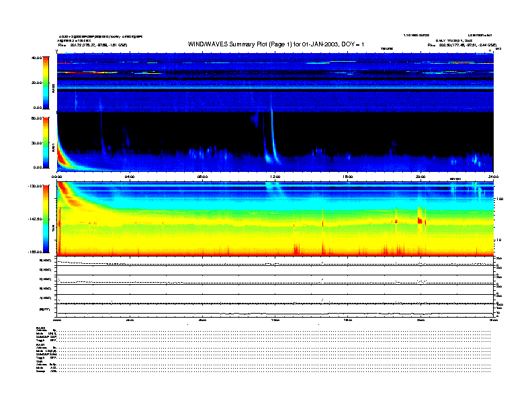The width and height of the screenshot is (532, 411).
Task: Select the 30.00 label on RAD1 color scale
Action: click(x=36, y=143)
